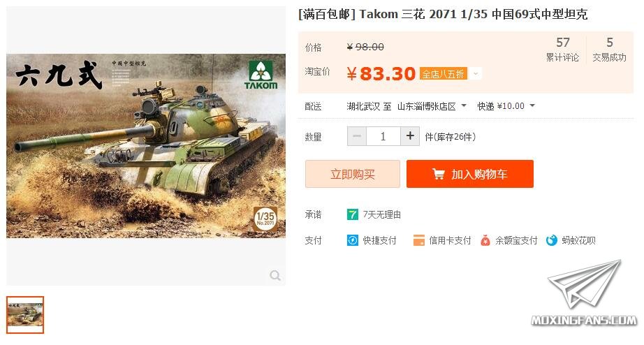This screenshot has width=644, height=345.
Task: Click the Takom logo on box art
Action: 261,75
